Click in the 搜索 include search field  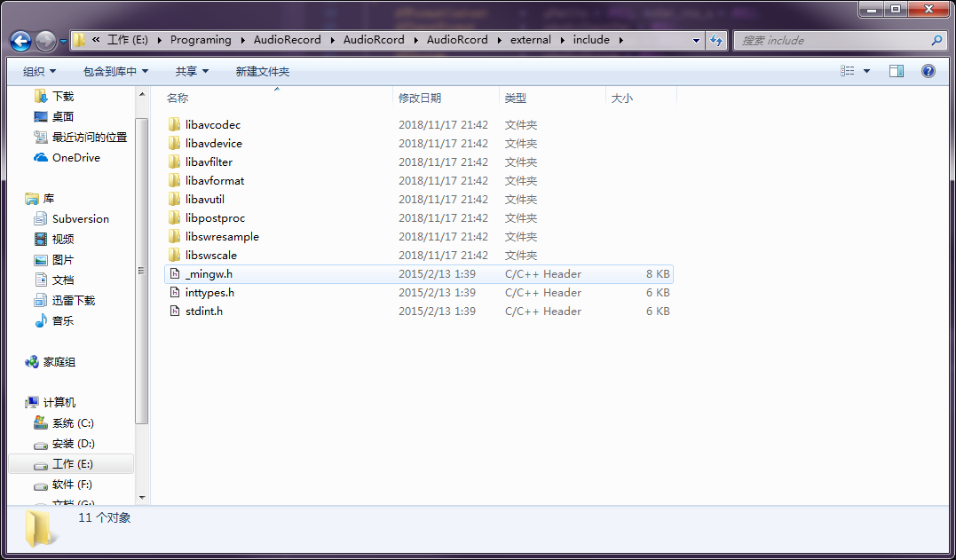[x=830, y=41]
